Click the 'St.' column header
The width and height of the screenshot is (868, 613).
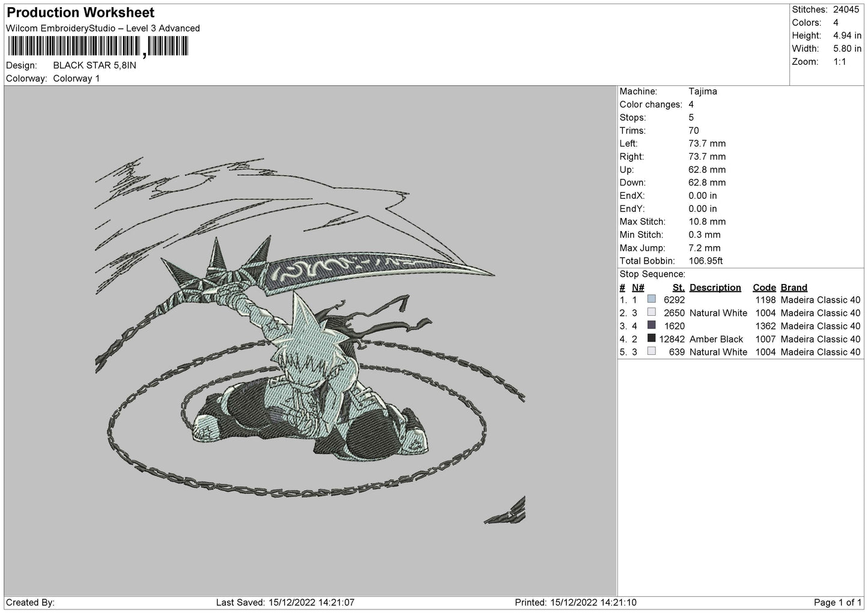click(679, 288)
